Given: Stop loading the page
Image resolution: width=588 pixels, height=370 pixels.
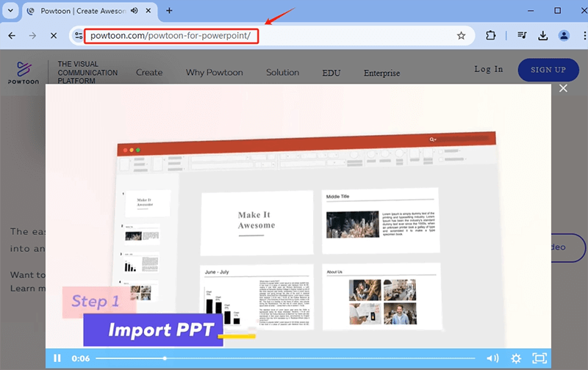Looking at the screenshot, I should coord(54,35).
